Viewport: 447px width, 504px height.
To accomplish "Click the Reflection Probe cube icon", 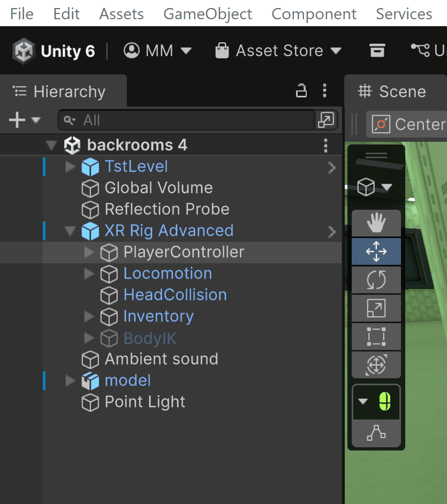I will pyautogui.click(x=90, y=210).
